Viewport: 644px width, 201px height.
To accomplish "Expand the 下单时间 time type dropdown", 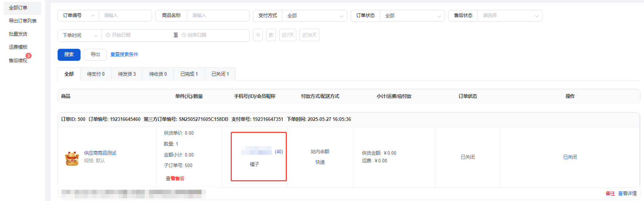I will tap(79, 35).
